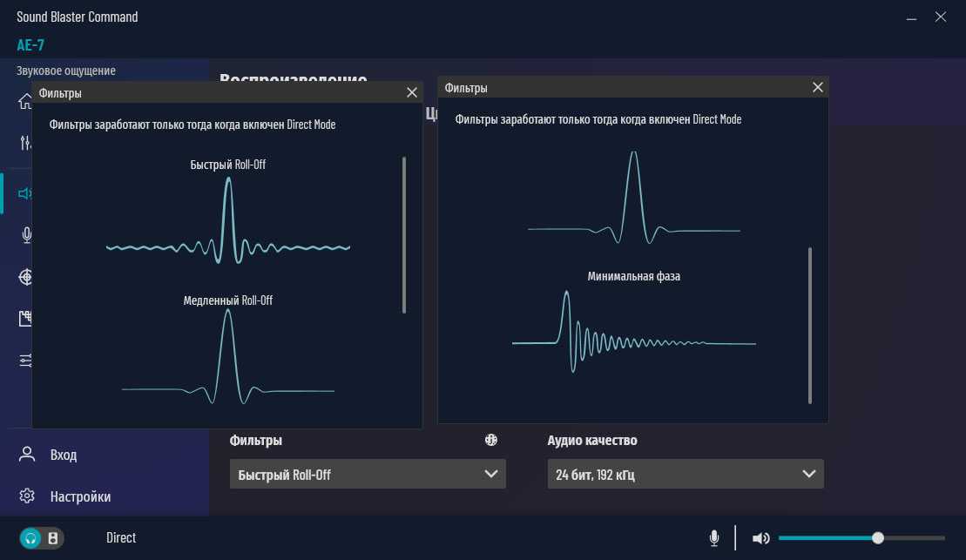The image size is (966, 560).
Task: Click the master volume slider handle
Action: tap(878, 538)
